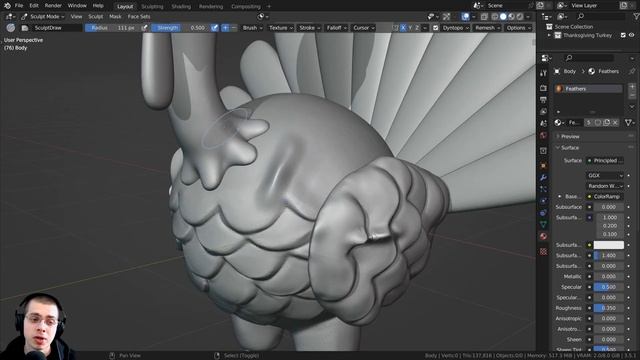Toggle X-ray view icon

click(x=484, y=17)
